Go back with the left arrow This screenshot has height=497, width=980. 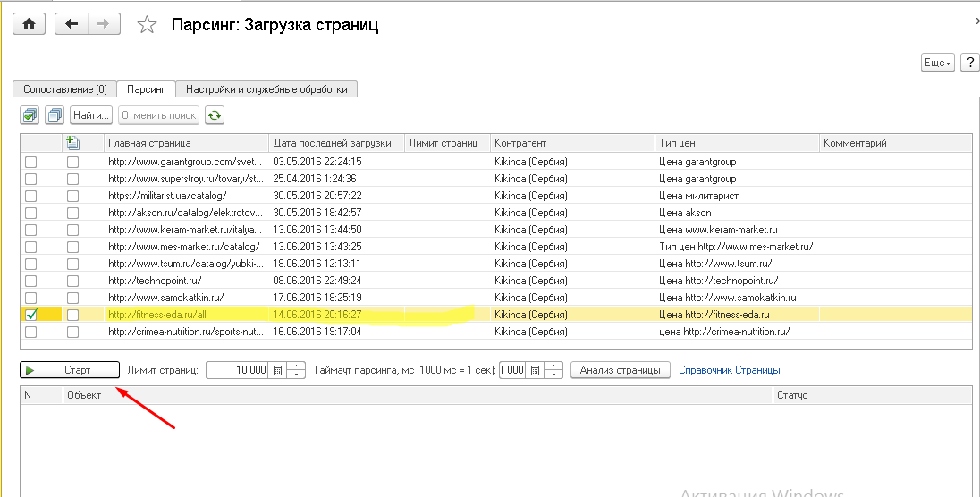(x=72, y=24)
